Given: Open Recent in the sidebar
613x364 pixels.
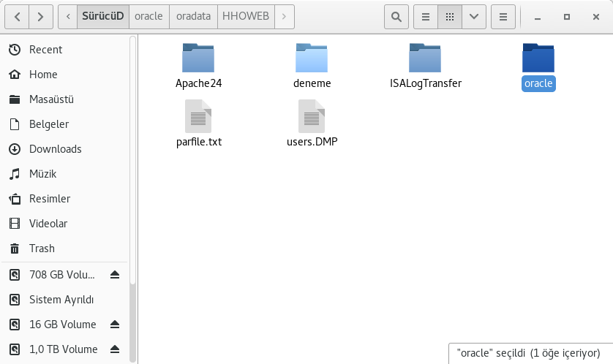Looking at the screenshot, I should (45, 50).
